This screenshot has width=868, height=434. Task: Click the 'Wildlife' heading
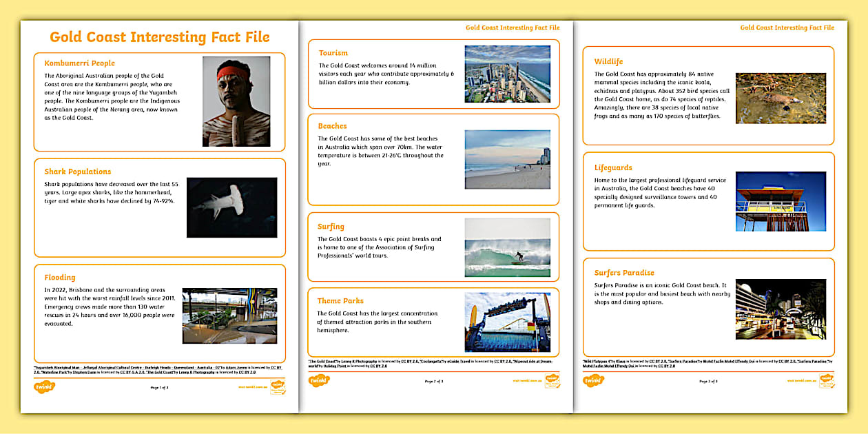coord(609,62)
